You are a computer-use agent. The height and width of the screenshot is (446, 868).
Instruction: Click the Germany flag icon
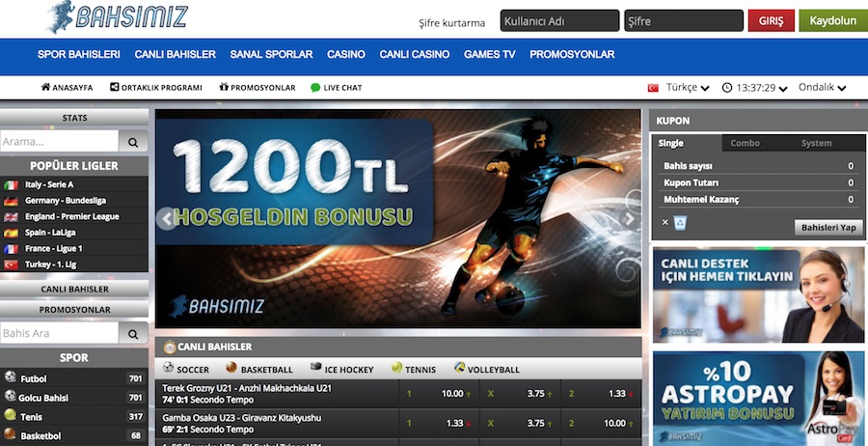click(x=11, y=201)
